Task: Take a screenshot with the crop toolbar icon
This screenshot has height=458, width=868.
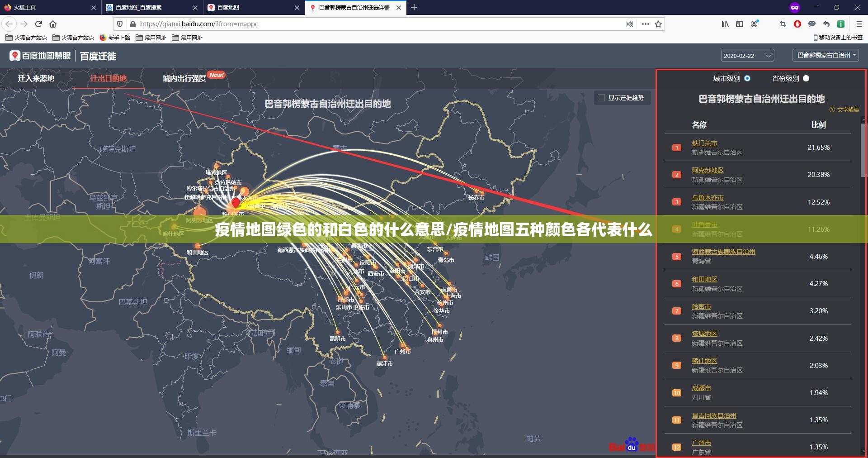Action: tap(783, 24)
